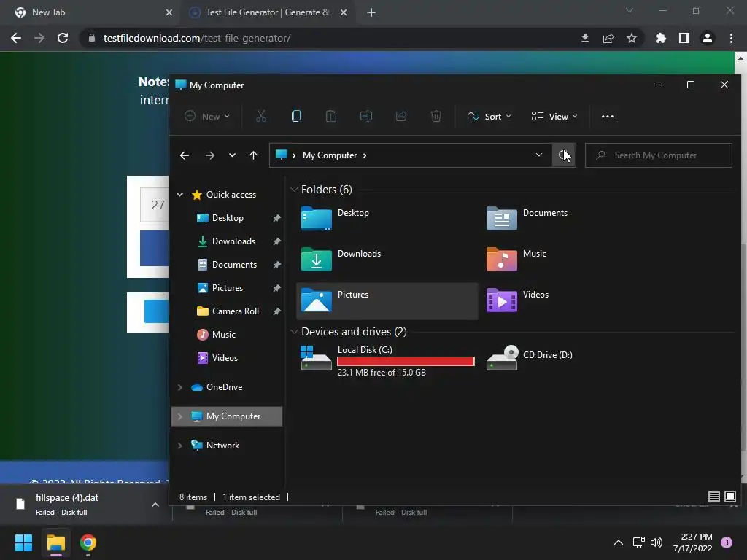
Task: Click Chrome taskbar icon
Action: click(88, 542)
